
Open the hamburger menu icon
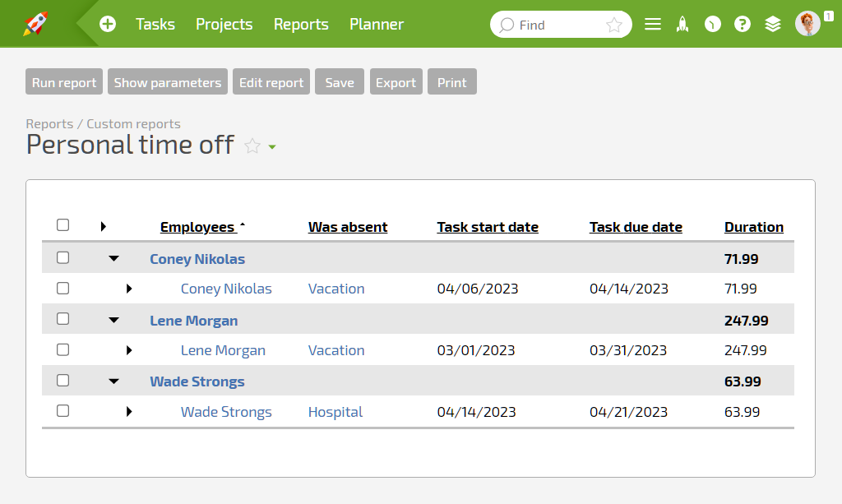(x=652, y=24)
